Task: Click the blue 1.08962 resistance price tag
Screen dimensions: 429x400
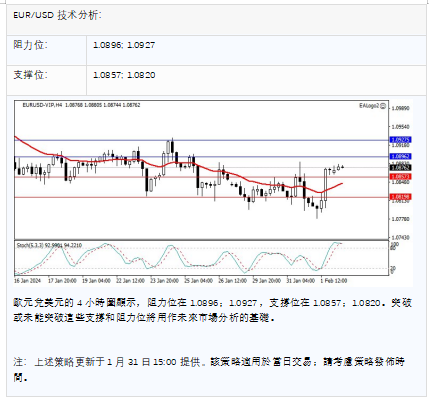Action: [x=400, y=156]
